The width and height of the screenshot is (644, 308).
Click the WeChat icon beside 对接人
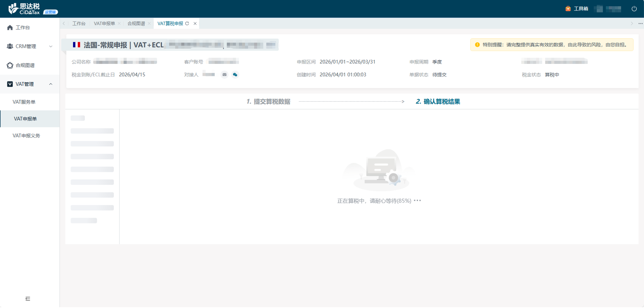click(x=235, y=75)
